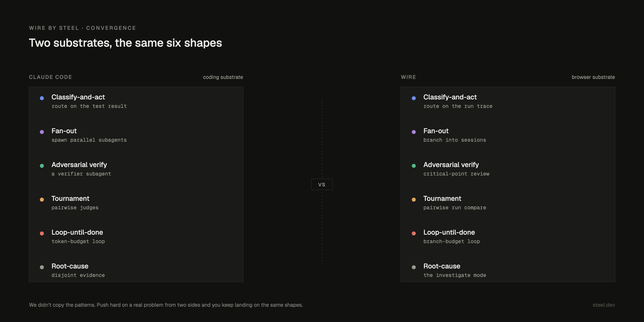Image resolution: width=644 pixels, height=322 pixels.
Task: Select "Loop-until-done" in the Wire panel
Action: click(449, 232)
